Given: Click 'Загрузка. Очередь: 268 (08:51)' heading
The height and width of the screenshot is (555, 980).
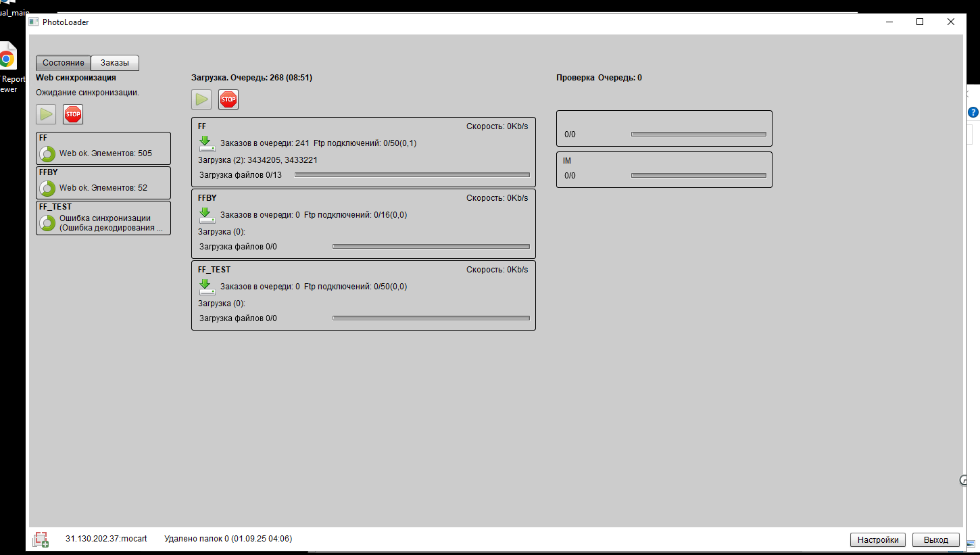Looking at the screenshot, I should (x=251, y=78).
